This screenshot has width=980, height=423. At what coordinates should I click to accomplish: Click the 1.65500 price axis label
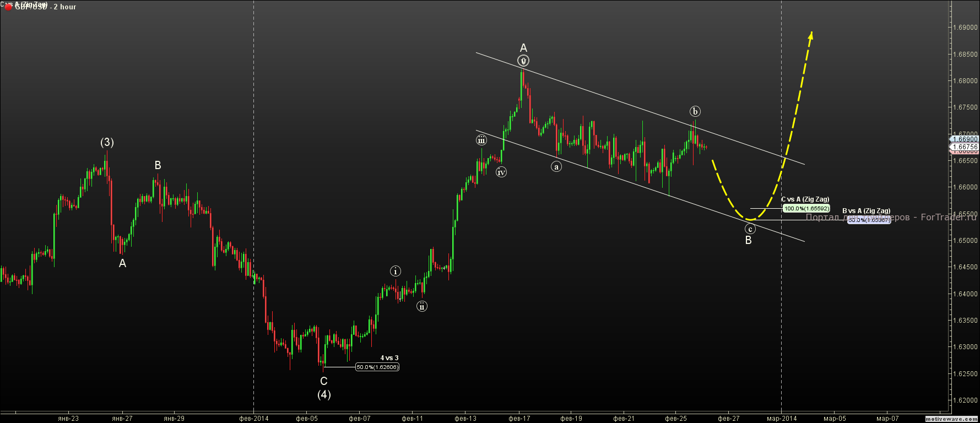pyautogui.click(x=966, y=214)
